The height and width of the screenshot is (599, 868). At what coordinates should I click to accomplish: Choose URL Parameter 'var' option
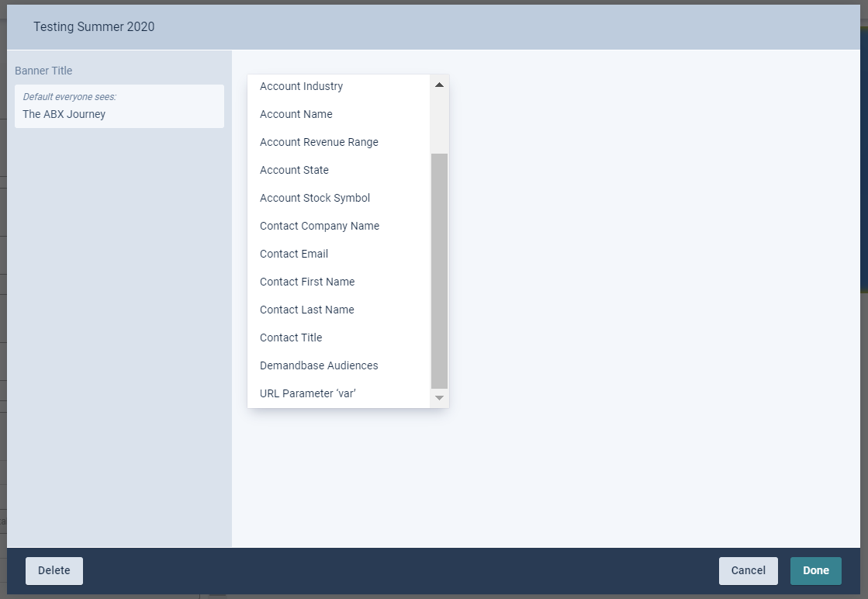(307, 393)
